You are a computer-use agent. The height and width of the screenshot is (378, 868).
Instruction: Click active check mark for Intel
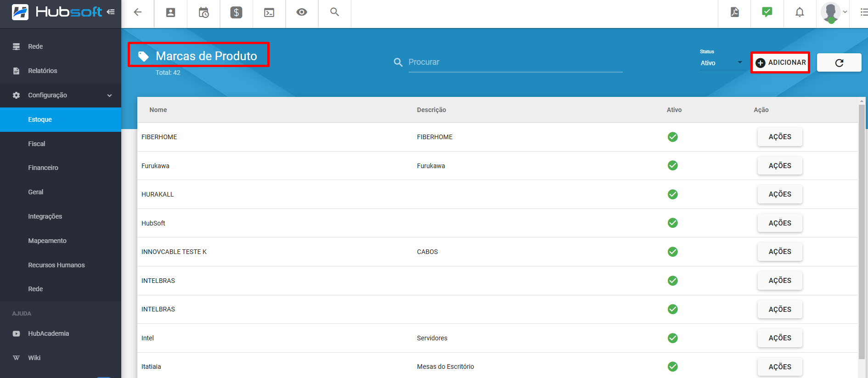[x=673, y=338]
